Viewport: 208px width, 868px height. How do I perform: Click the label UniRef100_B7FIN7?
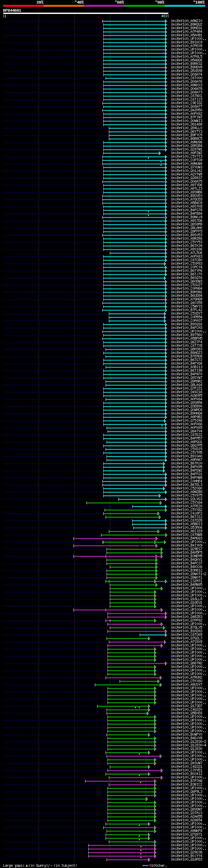[187, 117]
